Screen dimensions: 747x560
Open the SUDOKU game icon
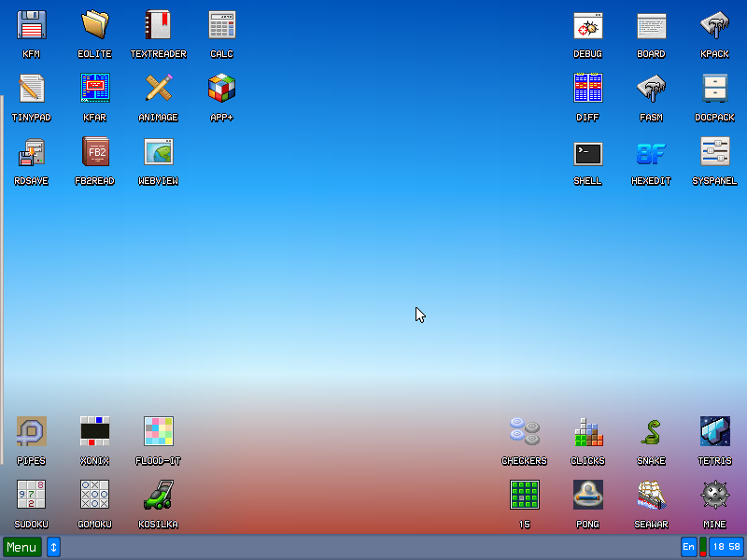[32, 495]
